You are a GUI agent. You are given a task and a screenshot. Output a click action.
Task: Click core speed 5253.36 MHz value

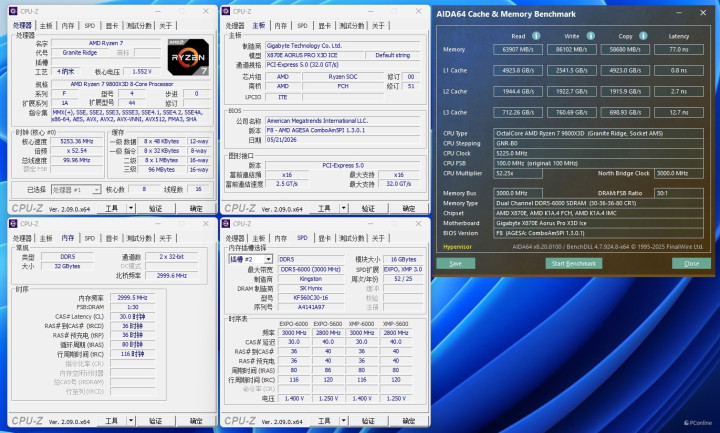[x=77, y=141]
